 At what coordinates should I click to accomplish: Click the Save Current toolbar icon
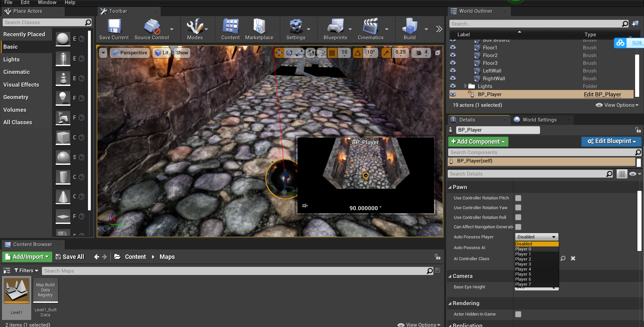point(114,29)
